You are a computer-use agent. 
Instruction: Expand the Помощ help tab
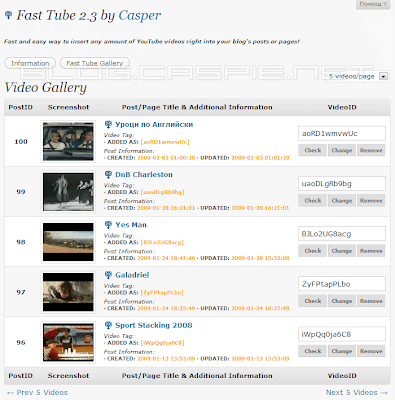point(373,4)
